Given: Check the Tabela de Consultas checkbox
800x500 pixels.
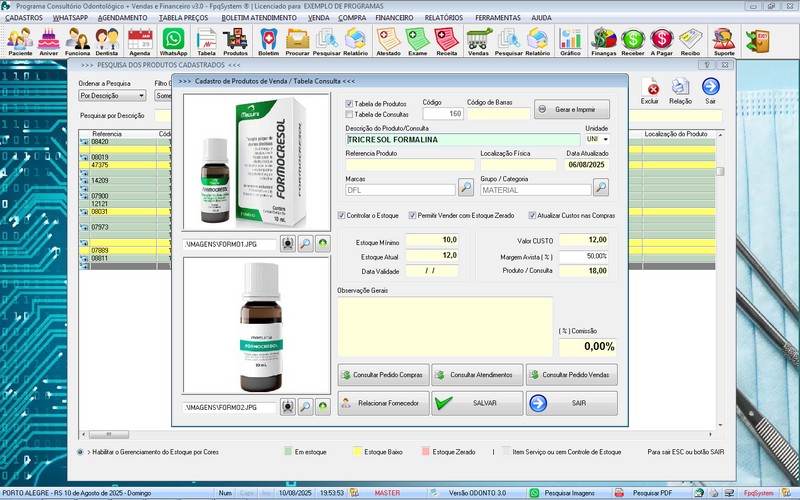Looking at the screenshot, I should point(349,114).
